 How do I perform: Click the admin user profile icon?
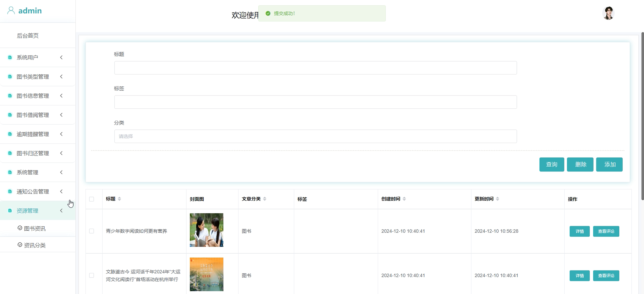[11, 11]
